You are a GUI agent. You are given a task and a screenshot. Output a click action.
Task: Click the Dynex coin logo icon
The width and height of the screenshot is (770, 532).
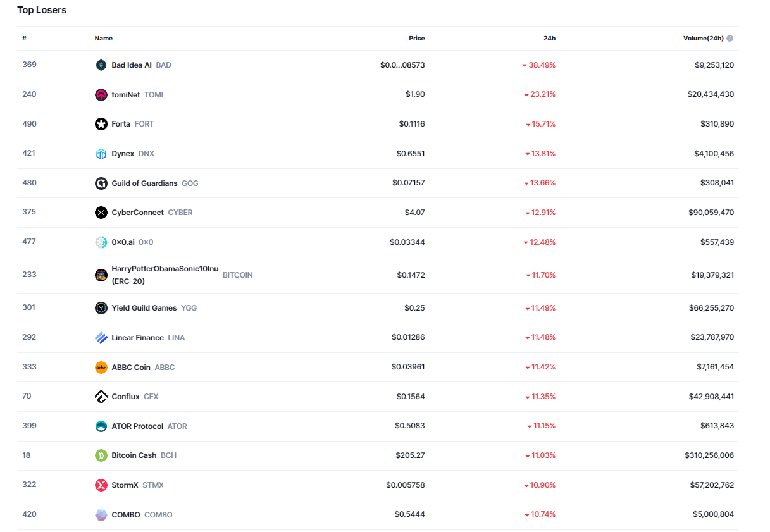101,154
